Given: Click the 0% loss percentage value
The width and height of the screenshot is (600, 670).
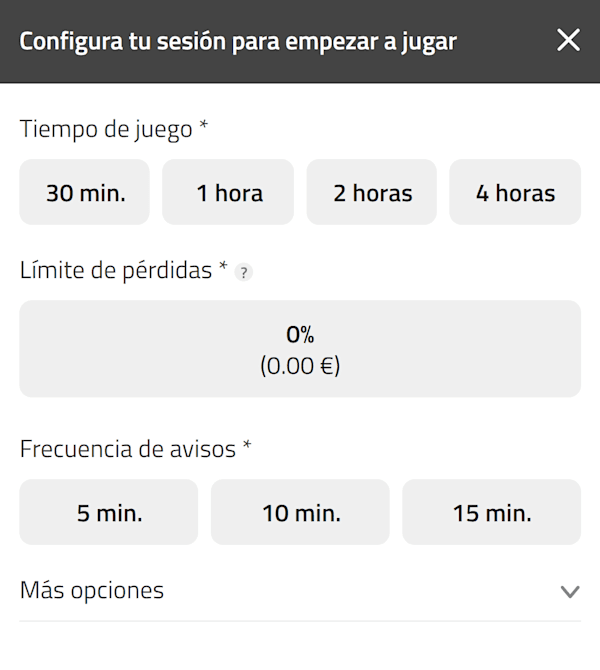Looking at the screenshot, I should pyautogui.click(x=300, y=335).
